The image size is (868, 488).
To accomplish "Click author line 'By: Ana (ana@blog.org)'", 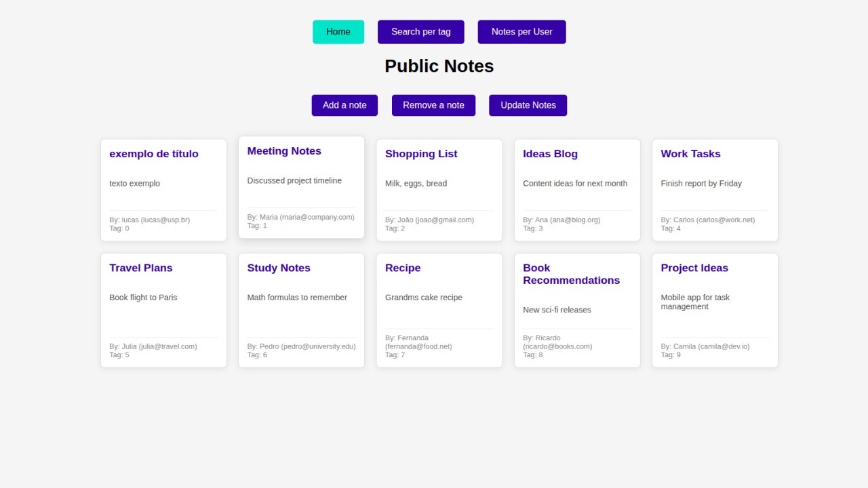I will click(x=561, y=220).
